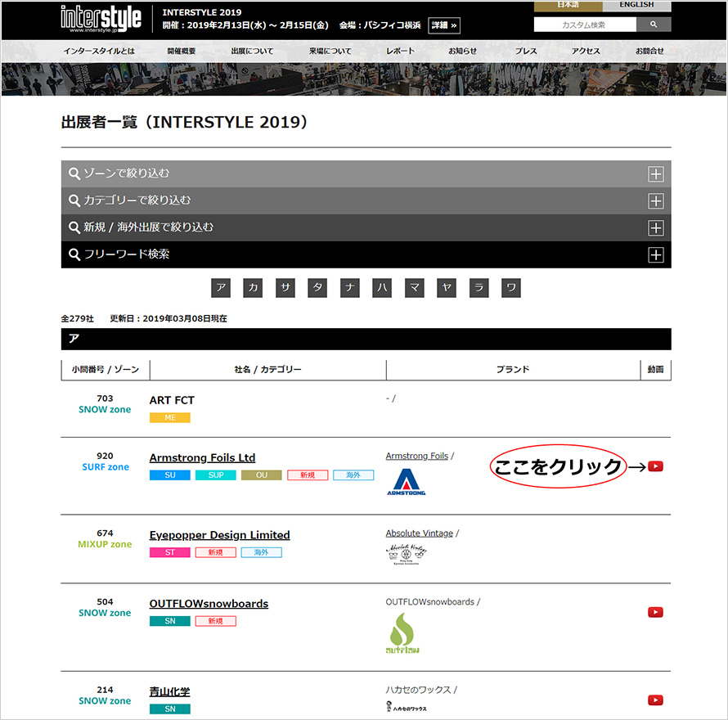
Task: Jump to ナ kana index
Action: tap(350, 287)
